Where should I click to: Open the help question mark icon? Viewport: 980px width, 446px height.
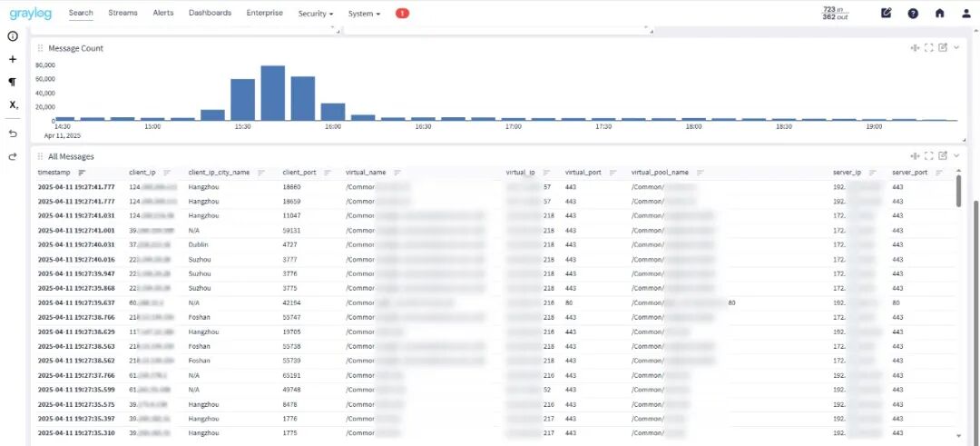(913, 13)
